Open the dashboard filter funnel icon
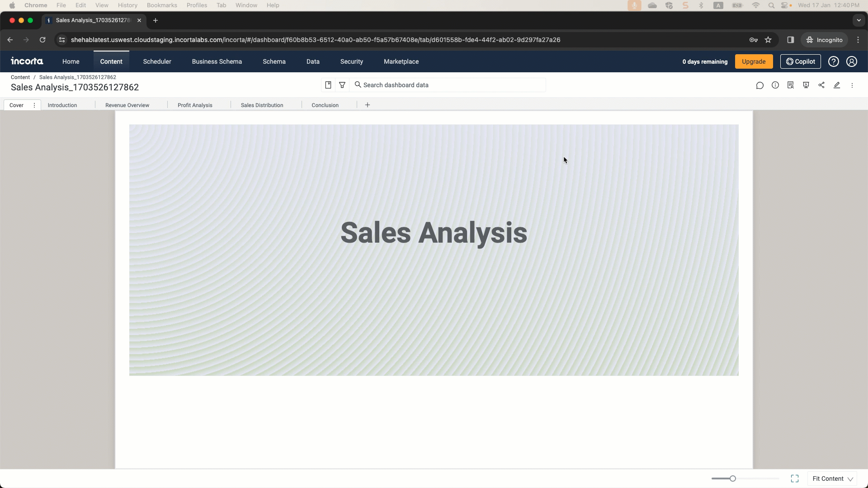The image size is (868, 488). pos(342,85)
